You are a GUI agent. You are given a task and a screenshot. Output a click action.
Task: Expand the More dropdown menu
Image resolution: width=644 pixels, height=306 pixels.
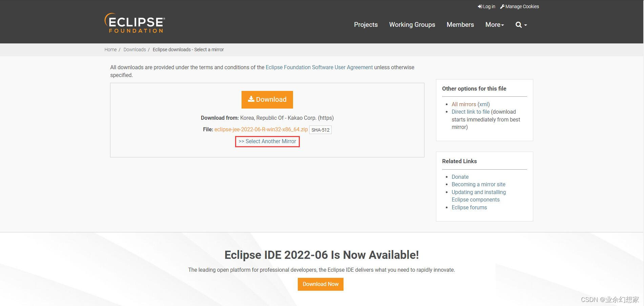click(x=495, y=24)
